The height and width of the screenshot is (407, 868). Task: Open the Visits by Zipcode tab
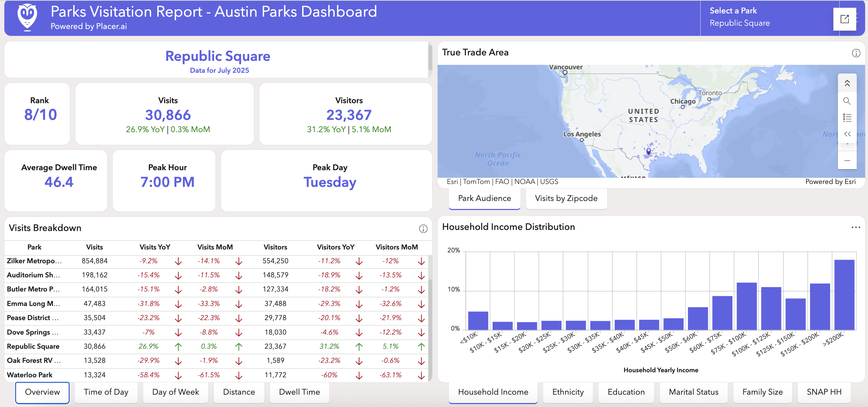[x=566, y=198]
